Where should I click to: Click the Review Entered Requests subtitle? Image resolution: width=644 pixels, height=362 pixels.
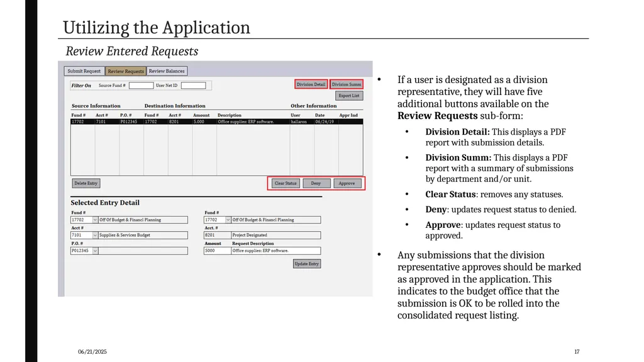coord(132,51)
